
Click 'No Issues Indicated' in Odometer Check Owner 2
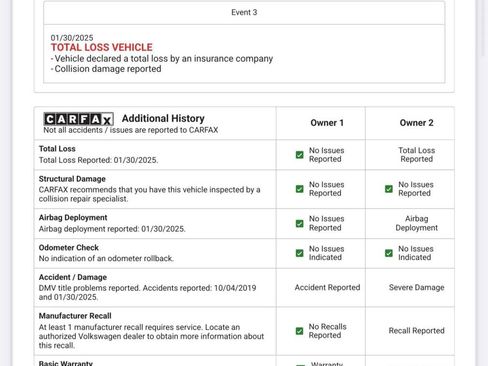[x=416, y=253]
